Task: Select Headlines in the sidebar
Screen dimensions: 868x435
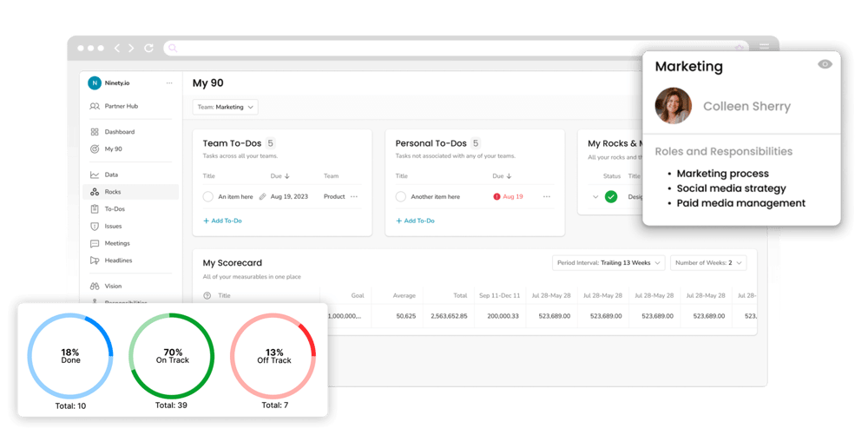Action: tap(118, 260)
